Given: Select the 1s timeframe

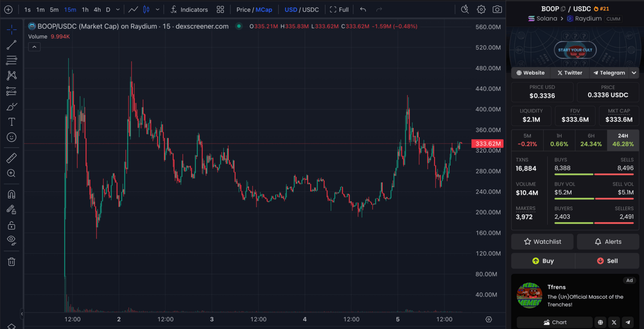Looking at the screenshot, I should coord(27,9).
